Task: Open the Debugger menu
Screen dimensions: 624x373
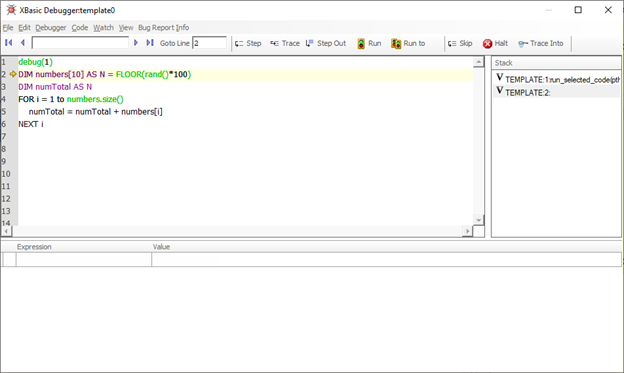Action: [x=51, y=27]
